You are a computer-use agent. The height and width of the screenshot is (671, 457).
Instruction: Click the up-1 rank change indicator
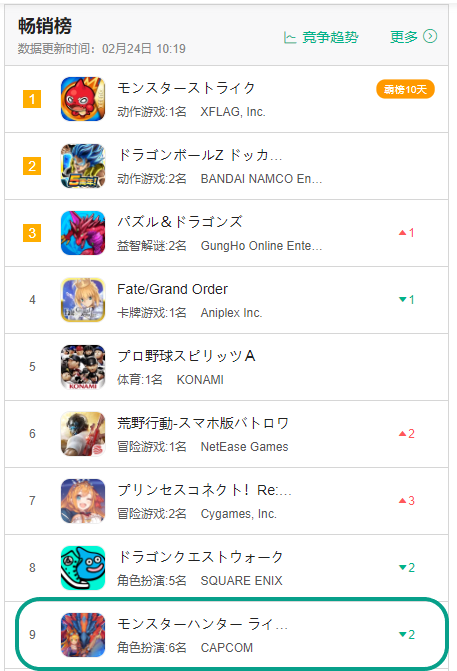407,233
